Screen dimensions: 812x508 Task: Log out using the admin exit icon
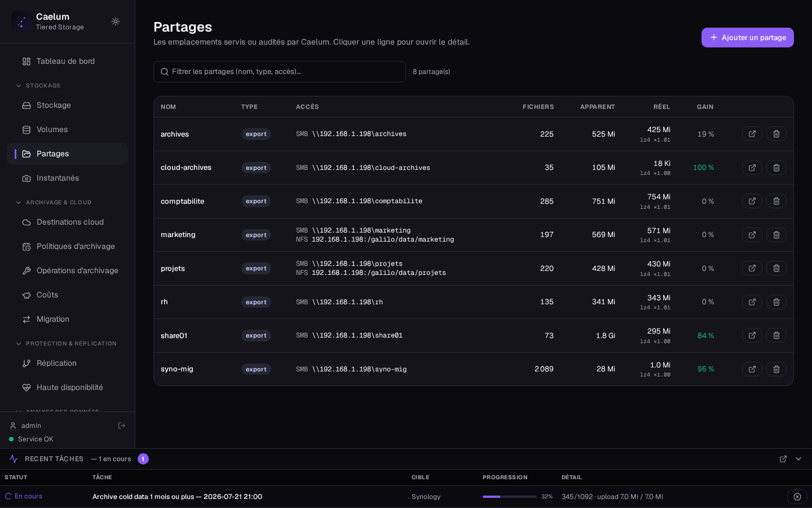[122, 426]
